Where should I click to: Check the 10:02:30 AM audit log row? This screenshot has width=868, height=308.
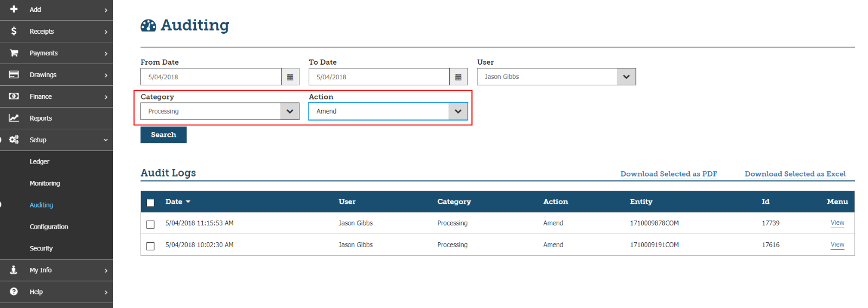pyautogui.click(x=151, y=246)
